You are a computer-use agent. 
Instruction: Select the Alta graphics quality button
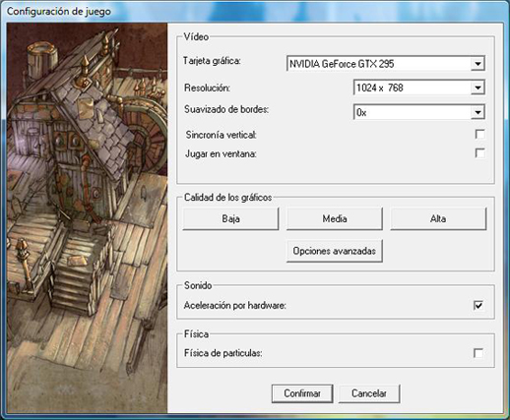(x=438, y=218)
